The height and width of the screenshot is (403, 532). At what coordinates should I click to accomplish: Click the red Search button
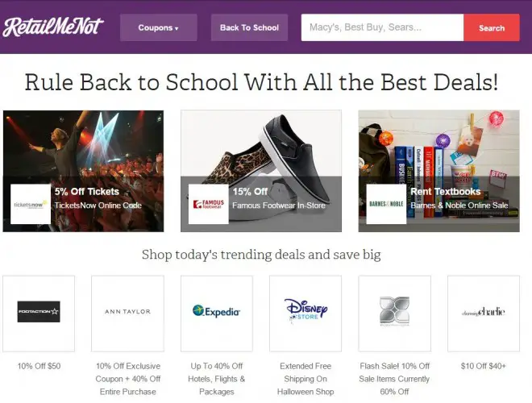492,27
